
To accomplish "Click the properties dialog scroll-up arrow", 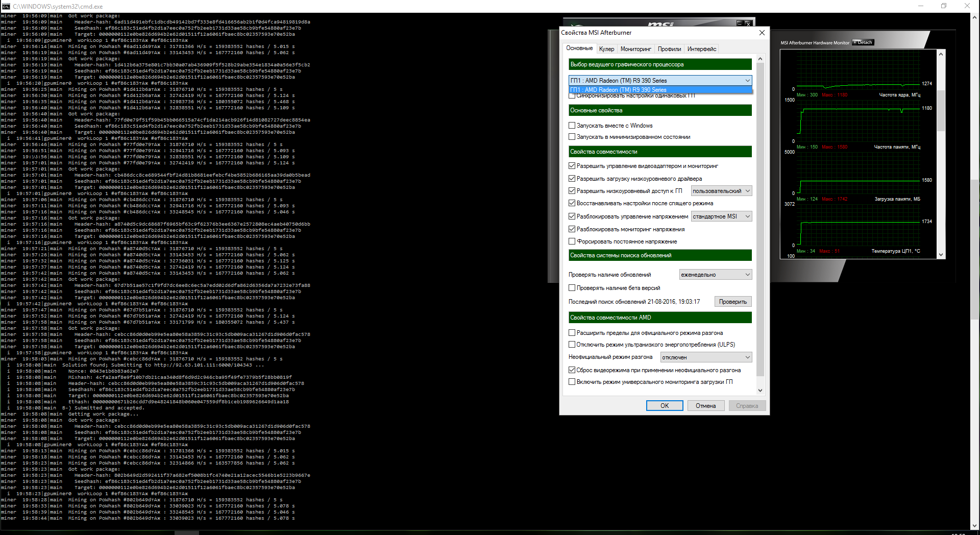I will 760,59.
